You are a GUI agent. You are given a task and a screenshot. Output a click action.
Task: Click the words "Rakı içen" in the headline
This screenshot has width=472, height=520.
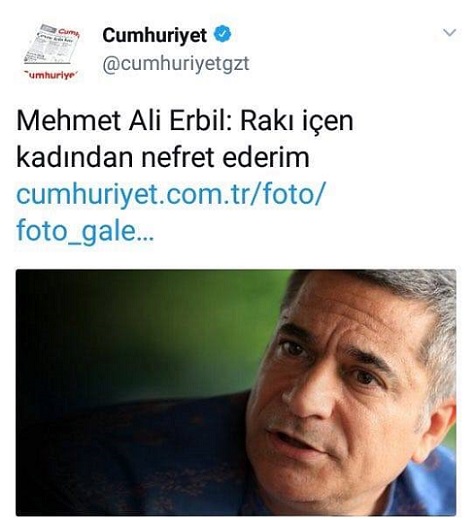(296, 122)
